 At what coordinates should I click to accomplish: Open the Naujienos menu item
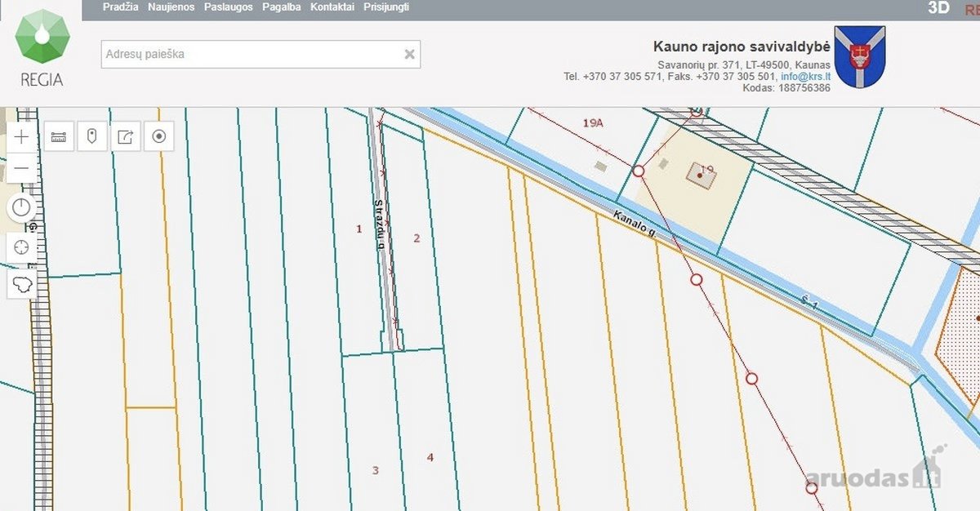(x=171, y=7)
